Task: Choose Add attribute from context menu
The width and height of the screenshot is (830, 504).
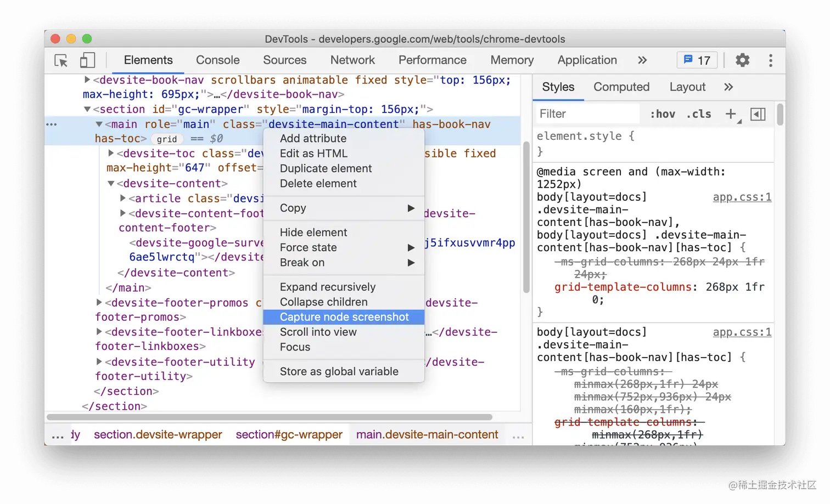Action: (x=344, y=138)
